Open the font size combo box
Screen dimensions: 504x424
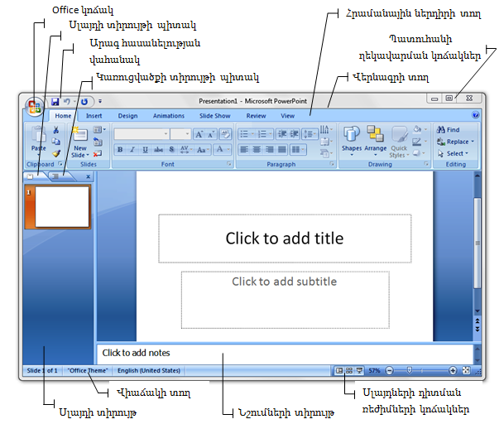point(180,134)
